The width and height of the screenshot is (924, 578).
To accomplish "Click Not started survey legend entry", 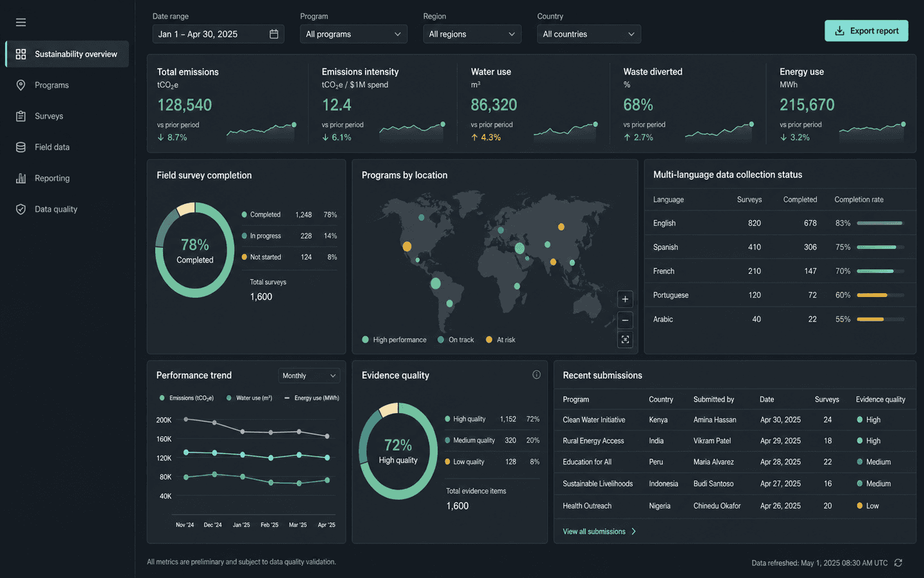I will [x=289, y=257].
